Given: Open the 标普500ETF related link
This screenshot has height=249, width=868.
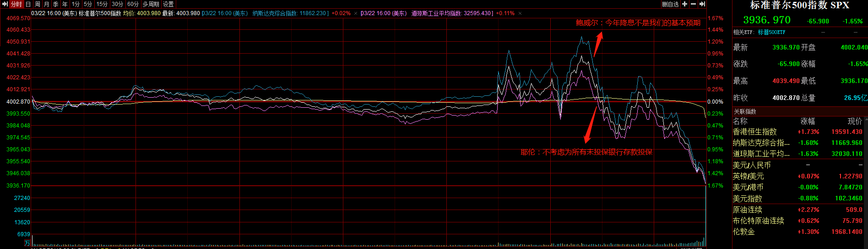Looking at the screenshot, I should [x=771, y=32].
